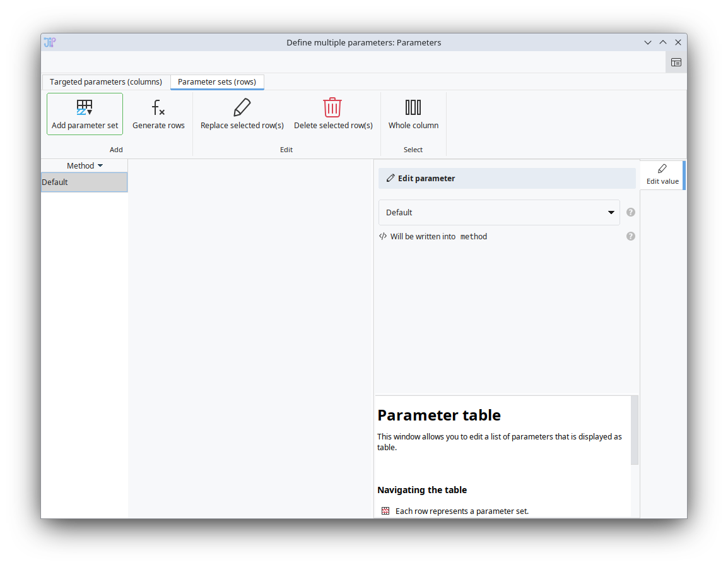Click the JIPipe app logo in title bar

[50, 42]
